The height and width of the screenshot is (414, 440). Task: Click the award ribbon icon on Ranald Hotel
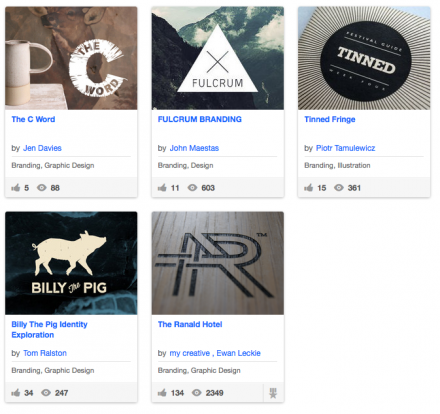[273, 393]
